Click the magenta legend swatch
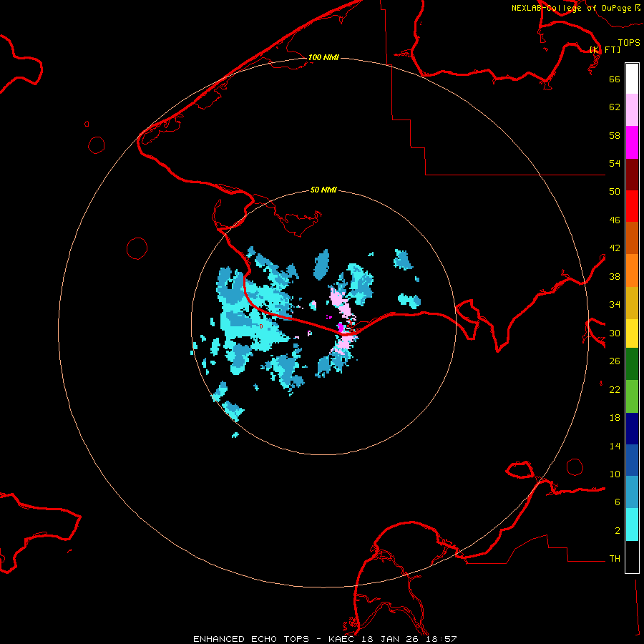The image size is (644, 644). tap(632, 142)
